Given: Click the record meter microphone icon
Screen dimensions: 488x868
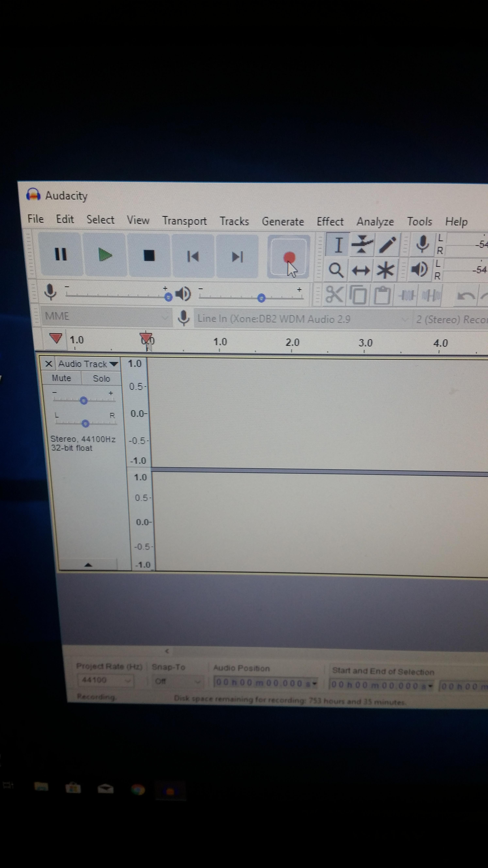Looking at the screenshot, I should [x=422, y=244].
